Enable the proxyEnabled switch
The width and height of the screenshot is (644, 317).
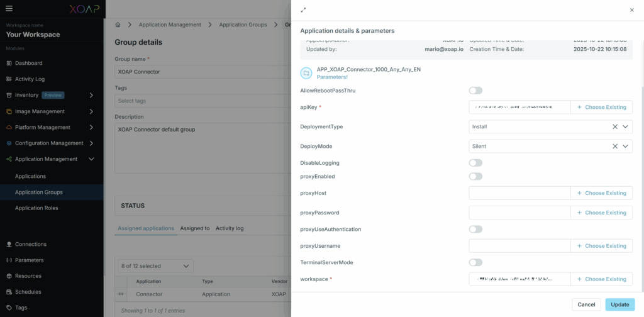tap(475, 177)
